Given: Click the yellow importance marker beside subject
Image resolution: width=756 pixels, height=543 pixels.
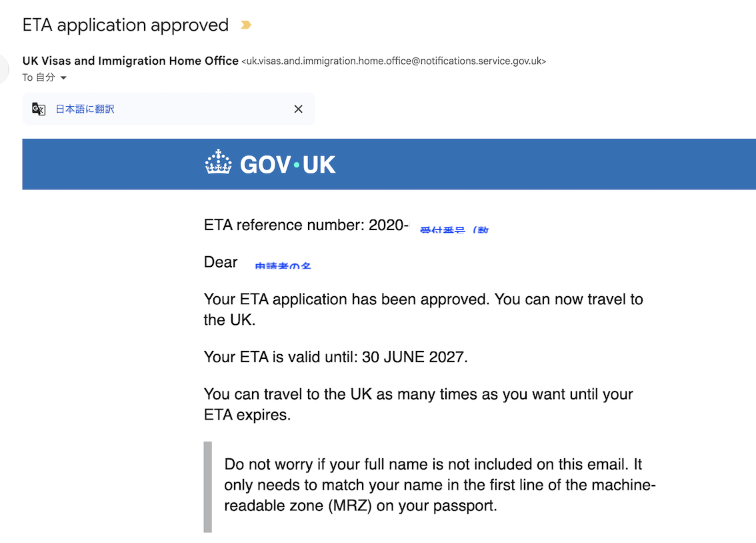Looking at the screenshot, I should [246, 25].
